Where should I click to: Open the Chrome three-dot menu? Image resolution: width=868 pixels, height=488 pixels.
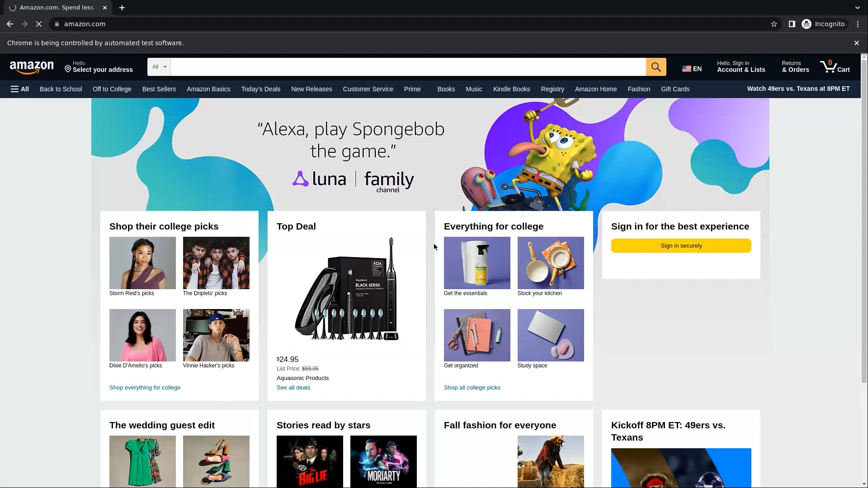pos(858,24)
